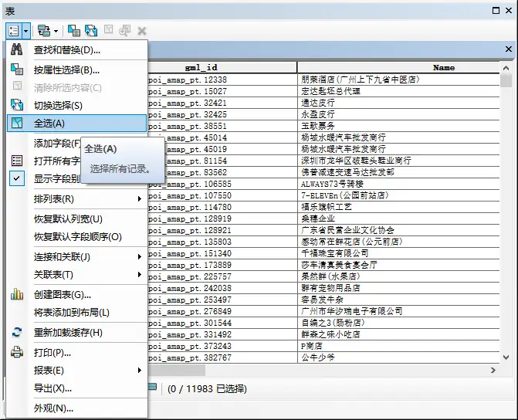Image resolution: width=518 pixels, height=420 pixels.
Task: Expand the 连接和关联(J) submenu
Action: 76,257
